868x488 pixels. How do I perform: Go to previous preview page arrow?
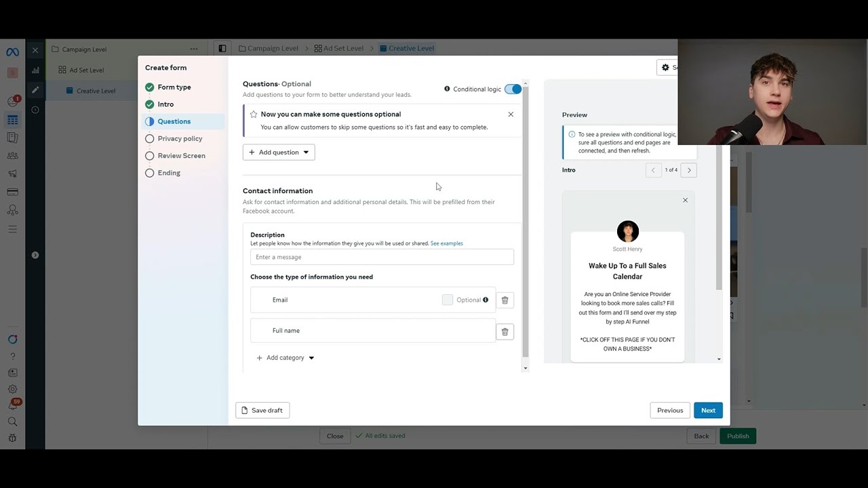(653, 170)
